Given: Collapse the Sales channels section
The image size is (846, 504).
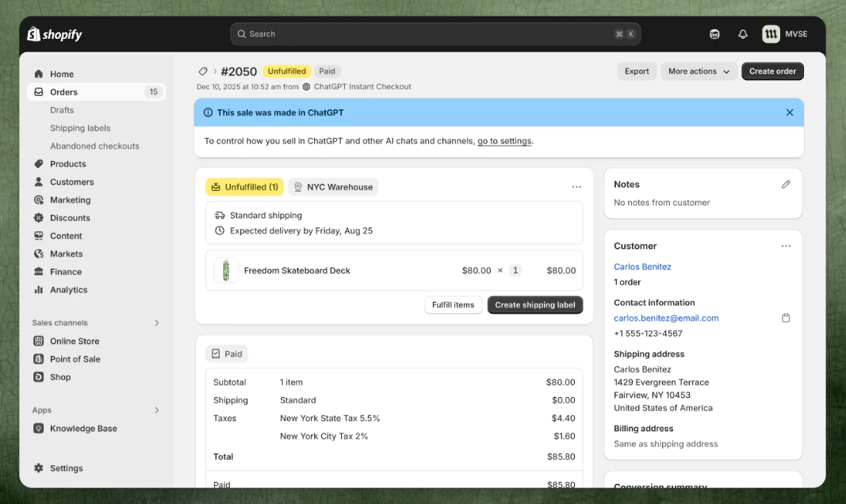Looking at the screenshot, I should 156,323.
